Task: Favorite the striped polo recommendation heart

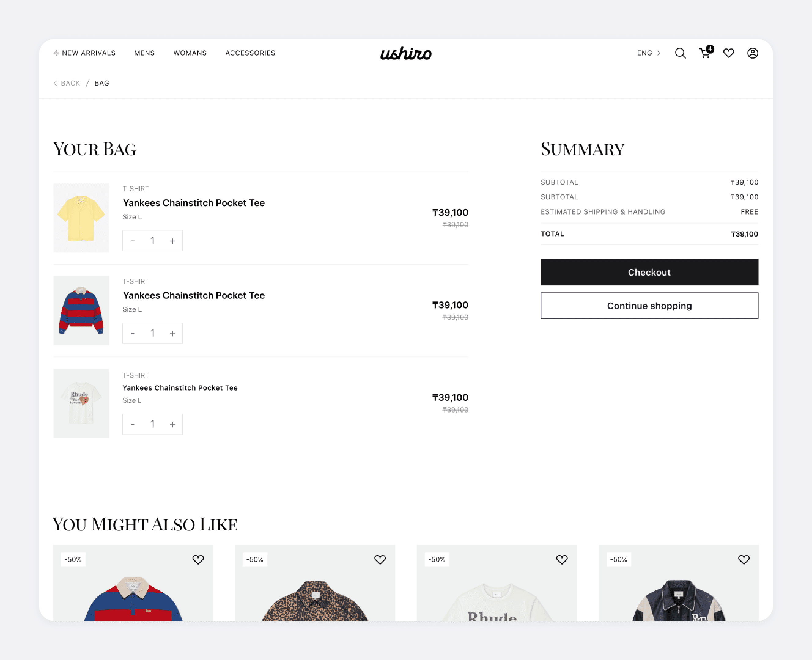Action: click(198, 560)
